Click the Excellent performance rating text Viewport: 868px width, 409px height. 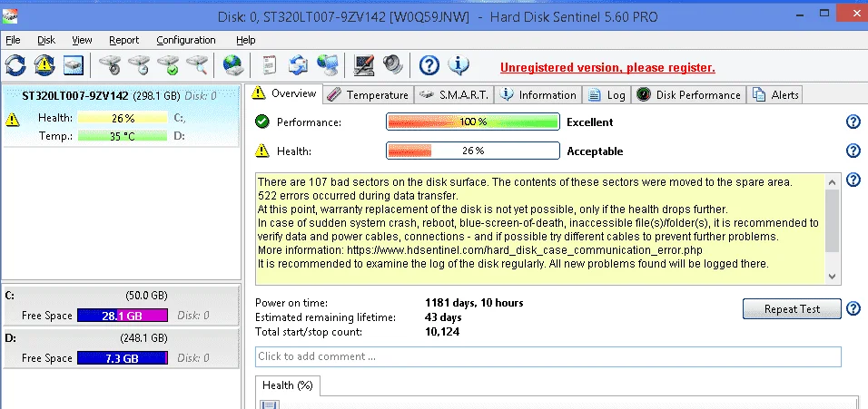[590, 122]
